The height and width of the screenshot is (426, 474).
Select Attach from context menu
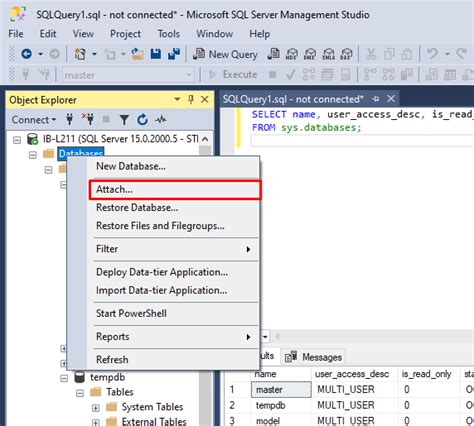click(174, 190)
